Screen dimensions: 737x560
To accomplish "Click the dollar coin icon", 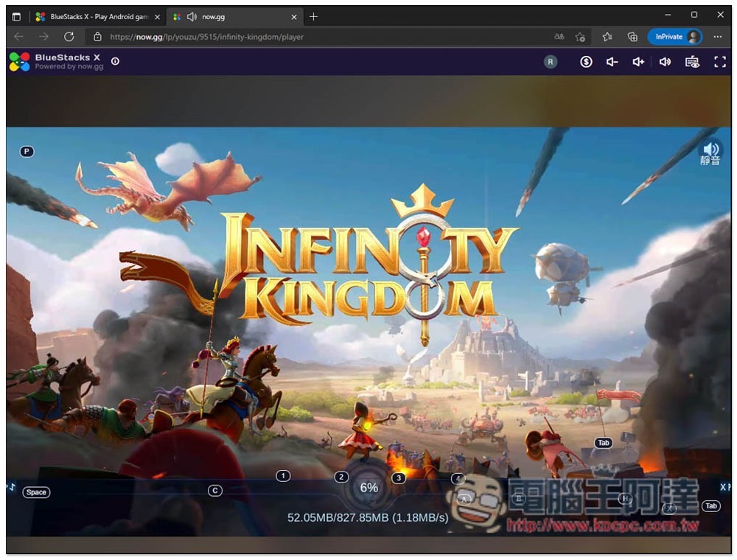I will (586, 62).
